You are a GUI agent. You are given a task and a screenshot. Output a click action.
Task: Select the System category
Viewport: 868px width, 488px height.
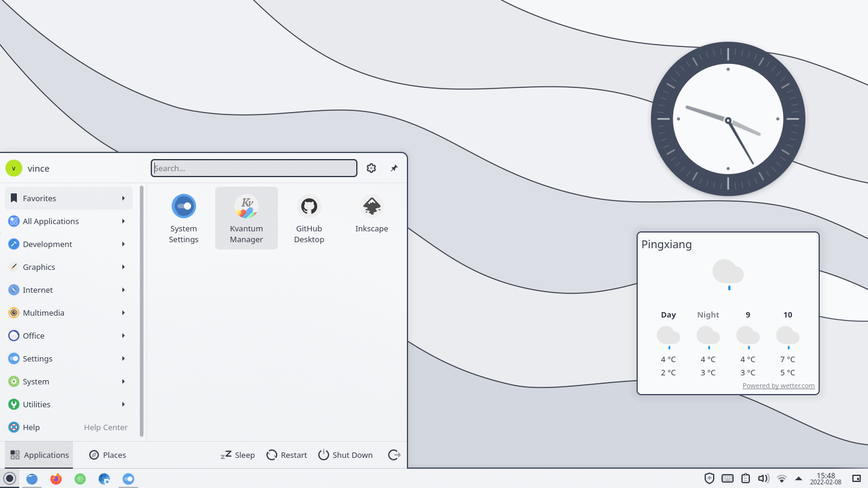pyautogui.click(x=69, y=381)
